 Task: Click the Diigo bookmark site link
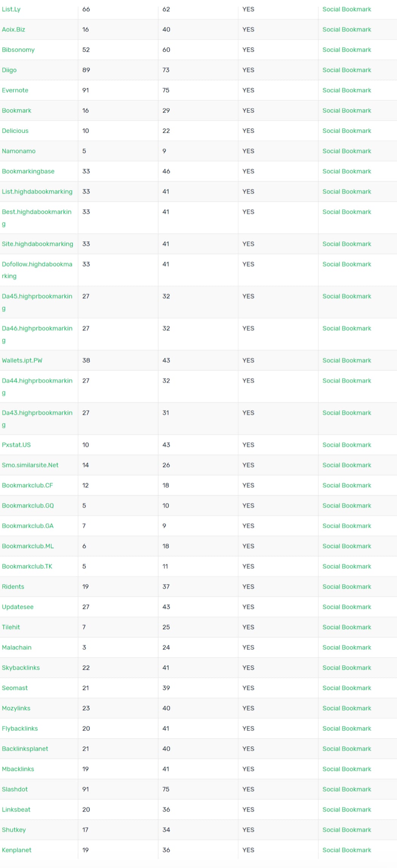coord(9,70)
